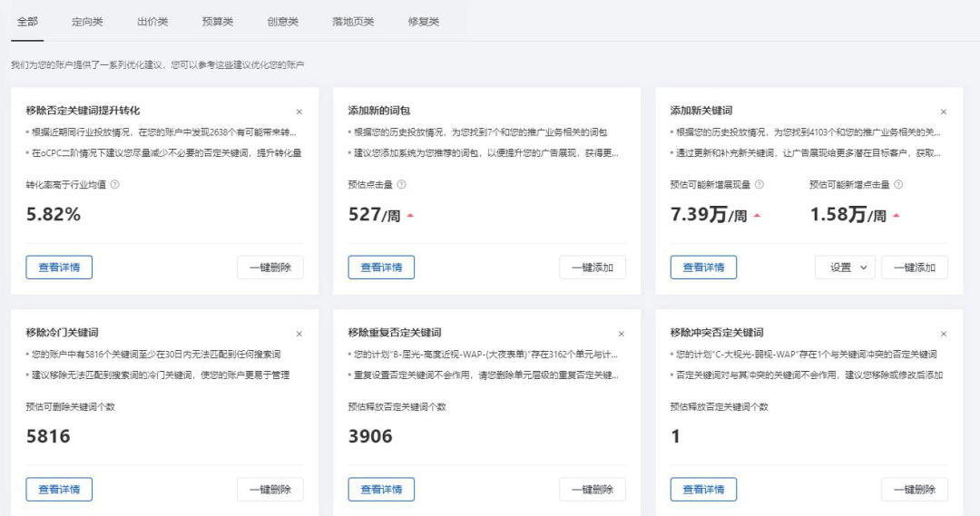Click help icon beside 预估点击量
Image resolution: width=980 pixels, height=516 pixels.
[x=401, y=184]
